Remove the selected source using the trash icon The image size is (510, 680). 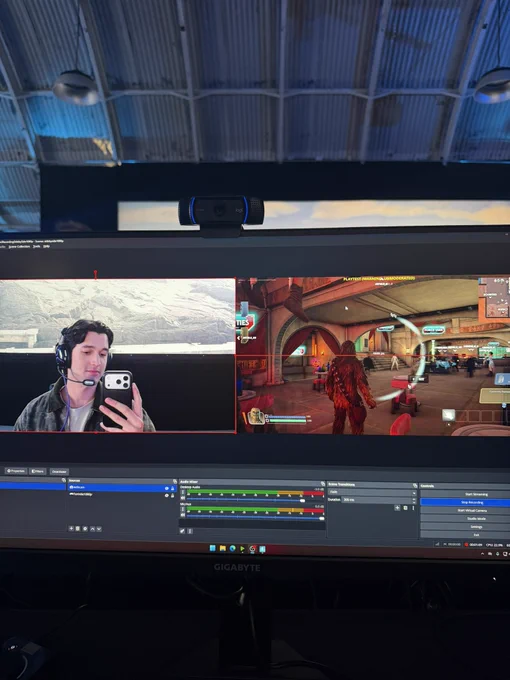(x=78, y=528)
